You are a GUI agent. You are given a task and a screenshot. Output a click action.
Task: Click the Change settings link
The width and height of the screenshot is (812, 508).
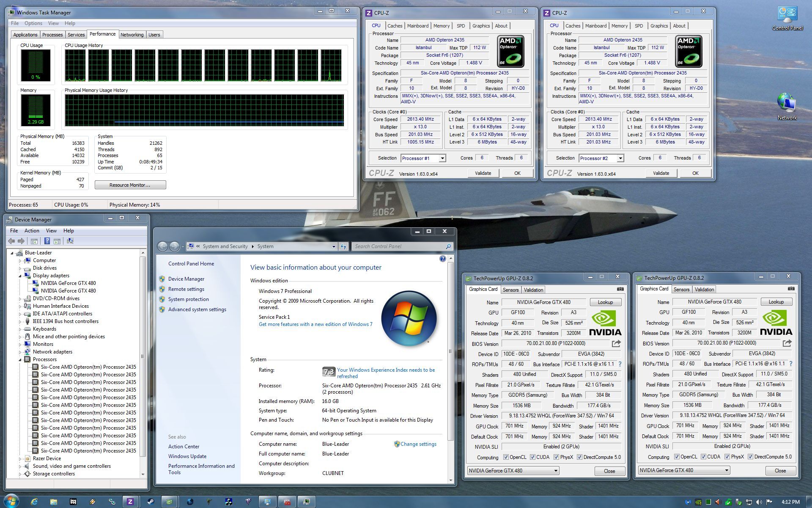click(x=418, y=444)
